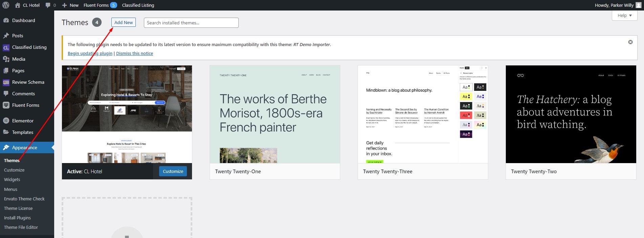Open Theme File Editor
This screenshot has height=238, width=644.
[21, 227]
